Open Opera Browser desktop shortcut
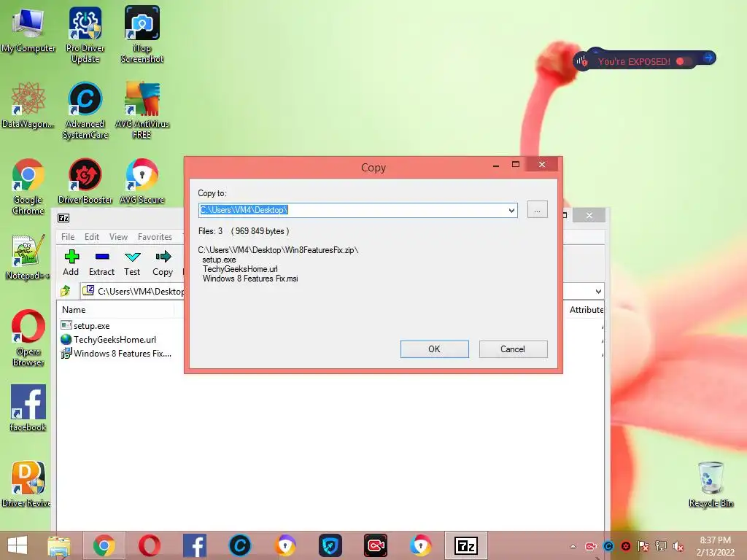 (28, 338)
